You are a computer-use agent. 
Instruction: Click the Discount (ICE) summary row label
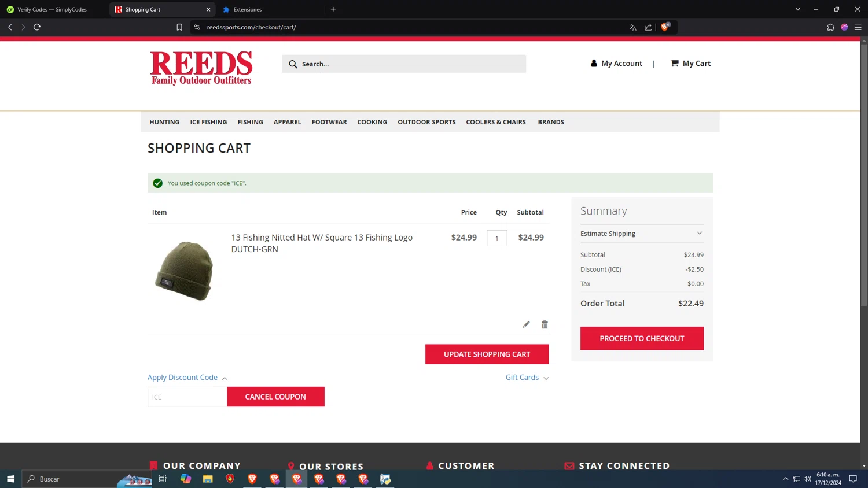[x=601, y=269]
